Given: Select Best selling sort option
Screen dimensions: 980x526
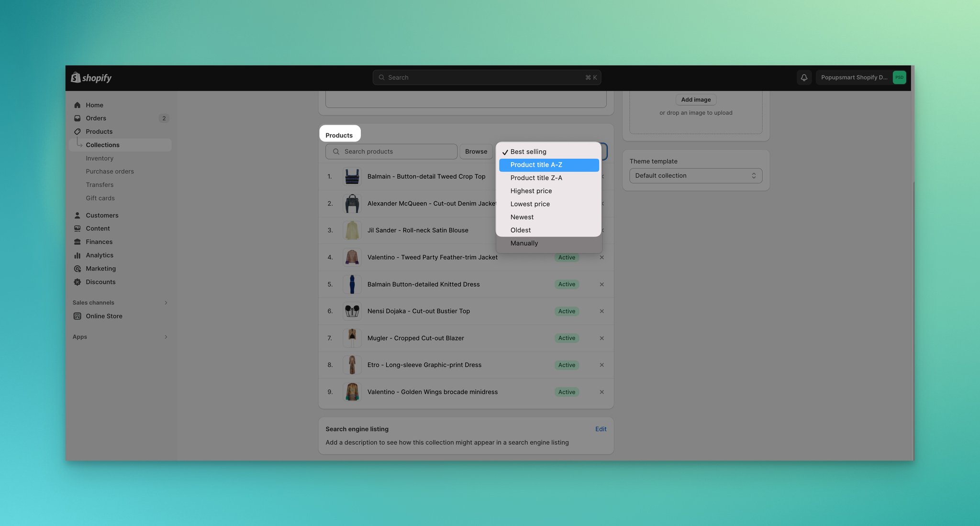Looking at the screenshot, I should point(549,152).
